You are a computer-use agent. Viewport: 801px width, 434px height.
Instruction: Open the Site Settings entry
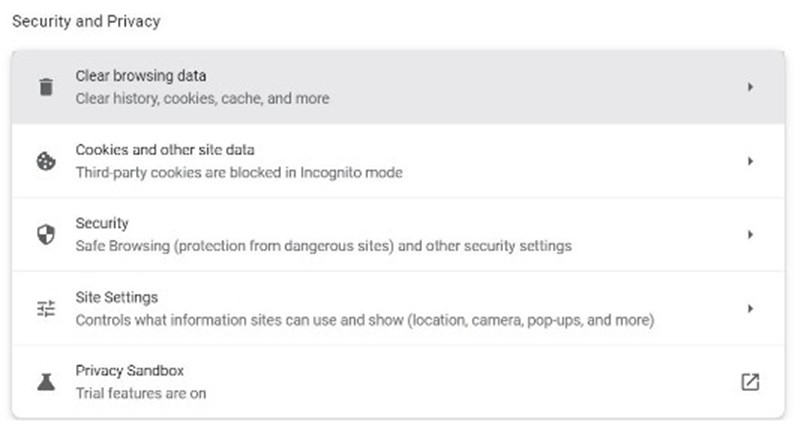click(398, 308)
